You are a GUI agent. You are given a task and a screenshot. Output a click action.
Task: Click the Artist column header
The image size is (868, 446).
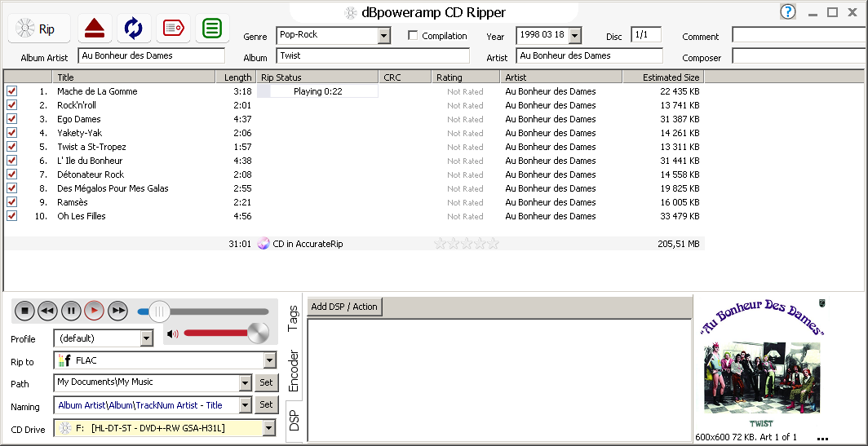tap(561, 77)
